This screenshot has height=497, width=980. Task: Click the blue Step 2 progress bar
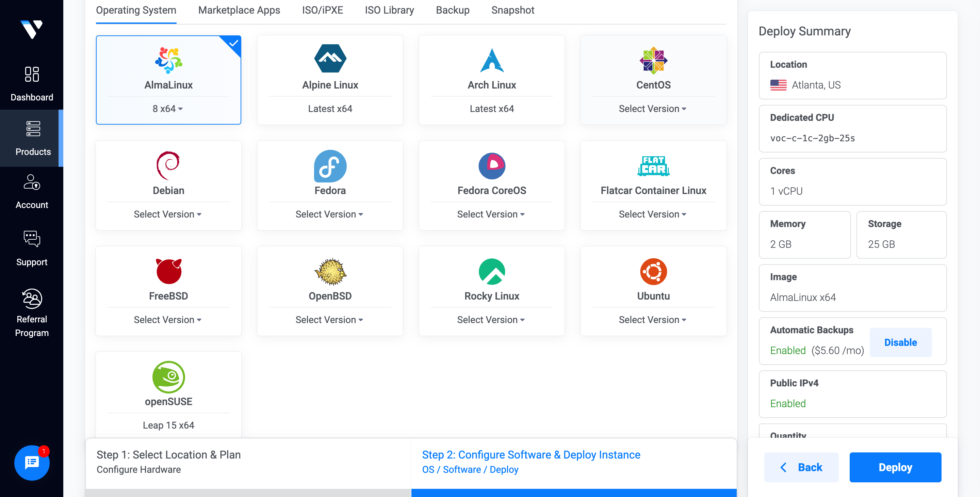574,493
